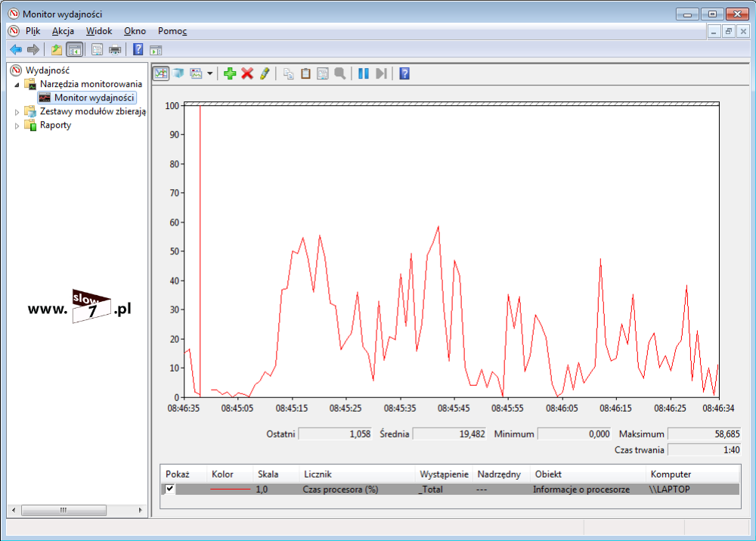Click tree pane scrollbar left arrow
The width and height of the screenshot is (756, 541).
coord(14,510)
